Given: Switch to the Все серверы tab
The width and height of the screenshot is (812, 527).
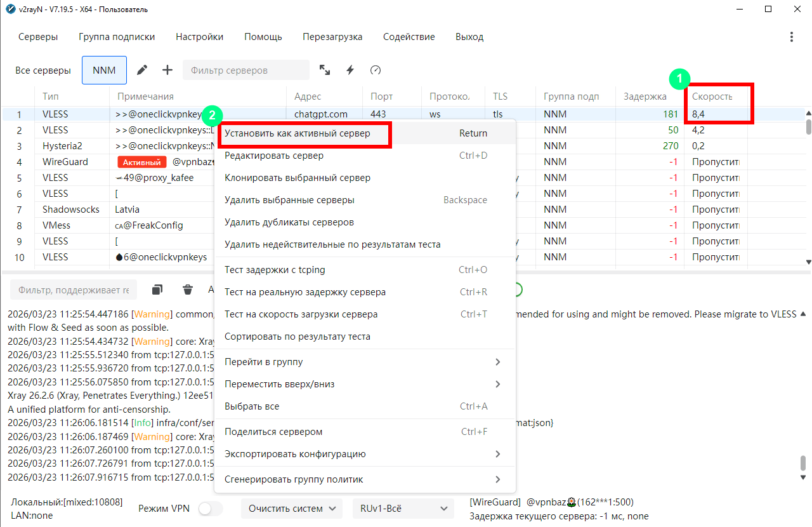Looking at the screenshot, I should (x=43, y=70).
